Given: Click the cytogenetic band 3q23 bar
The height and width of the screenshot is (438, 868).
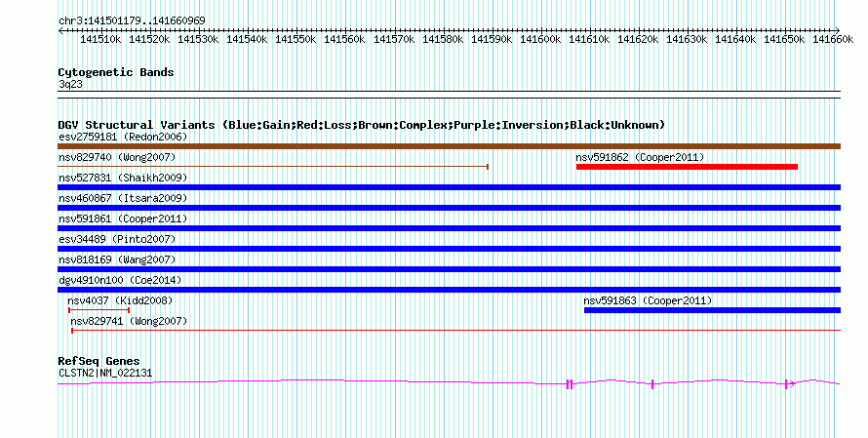Looking at the screenshot, I should 449,95.
